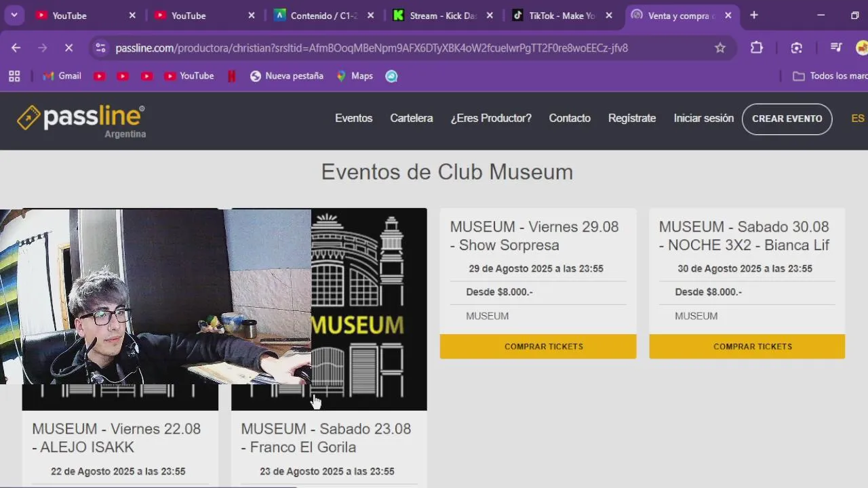The width and height of the screenshot is (868, 488).
Task: Go back to the previous page
Action: (x=16, y=47)
